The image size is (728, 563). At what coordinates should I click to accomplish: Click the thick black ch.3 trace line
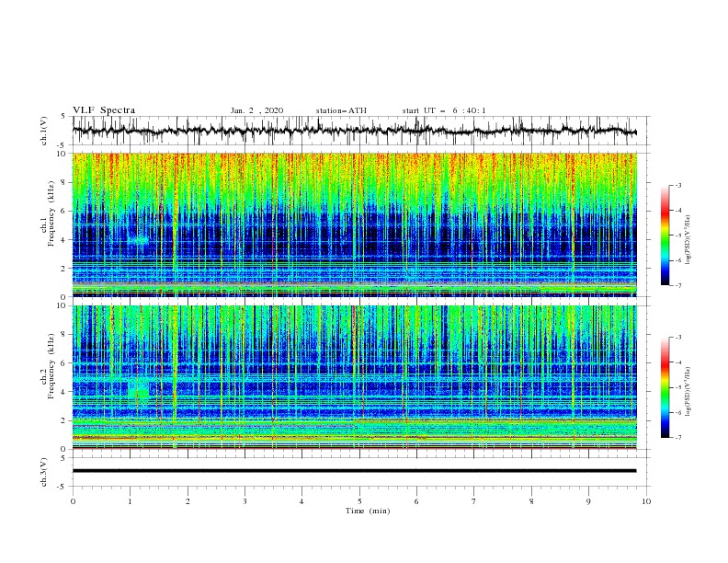354,471
